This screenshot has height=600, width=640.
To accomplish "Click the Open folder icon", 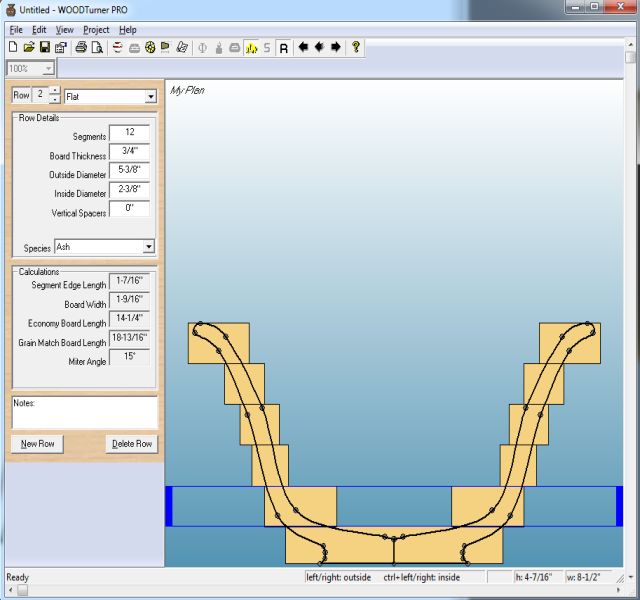I will point(29,47).
